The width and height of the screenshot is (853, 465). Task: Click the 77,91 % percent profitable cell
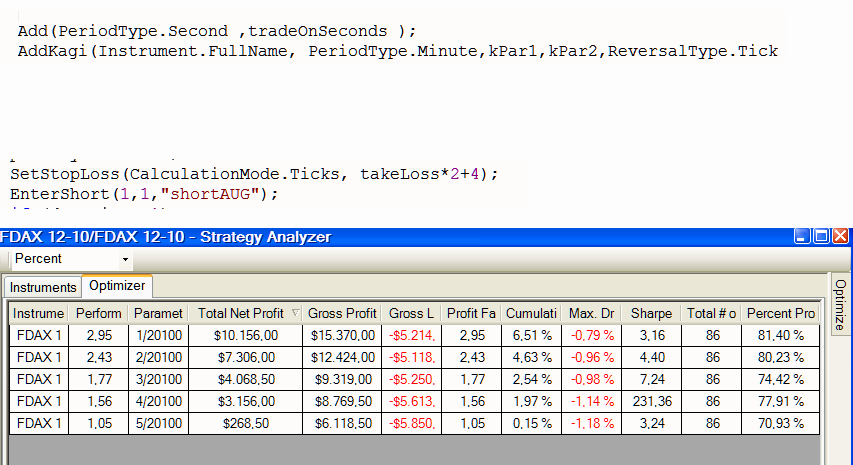coord(781,401)
